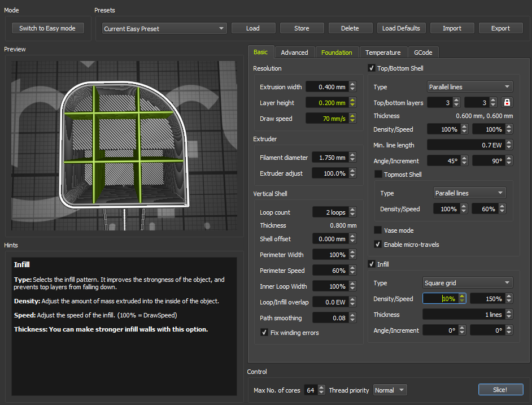The height and width of the screenshot is (405, 532).
Task: Click Switch to Easy mode button
Action: click(47, 28)
